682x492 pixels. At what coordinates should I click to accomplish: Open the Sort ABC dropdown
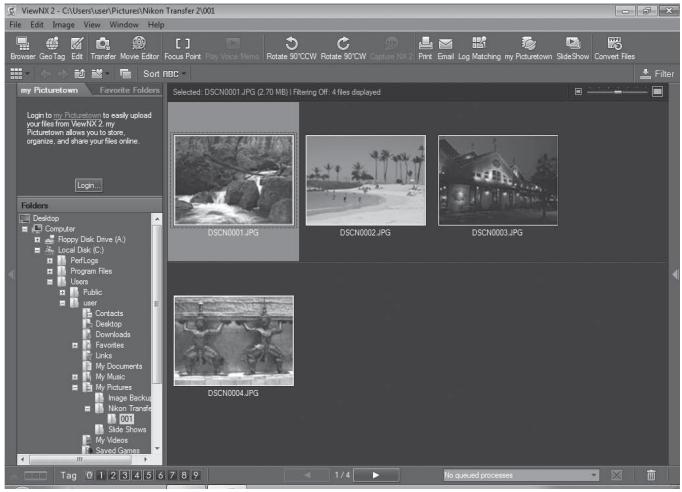pyautogui.click(x=164, y=74)
